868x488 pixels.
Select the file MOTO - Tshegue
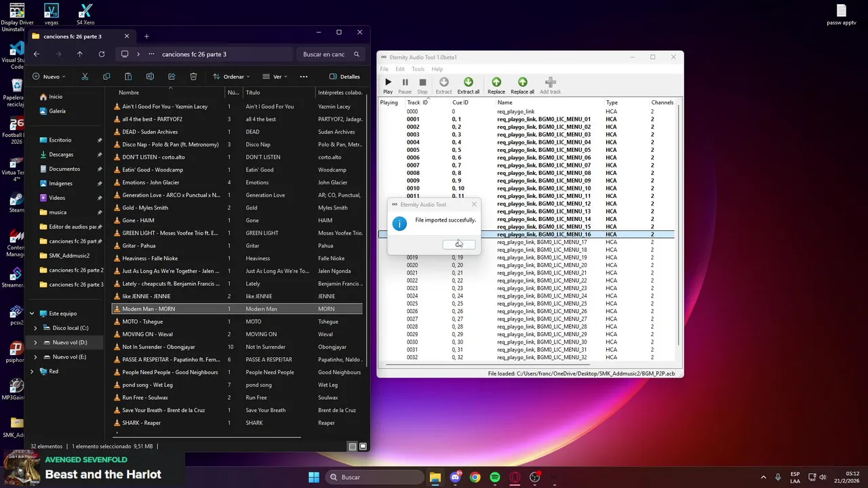pos(237,321)
